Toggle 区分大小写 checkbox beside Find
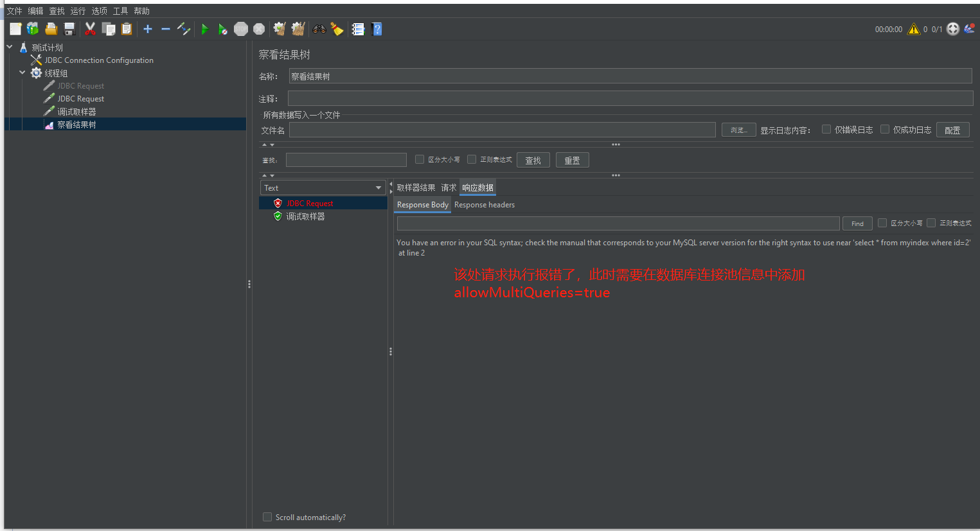The image size is (980, 531). coord(882,223)
